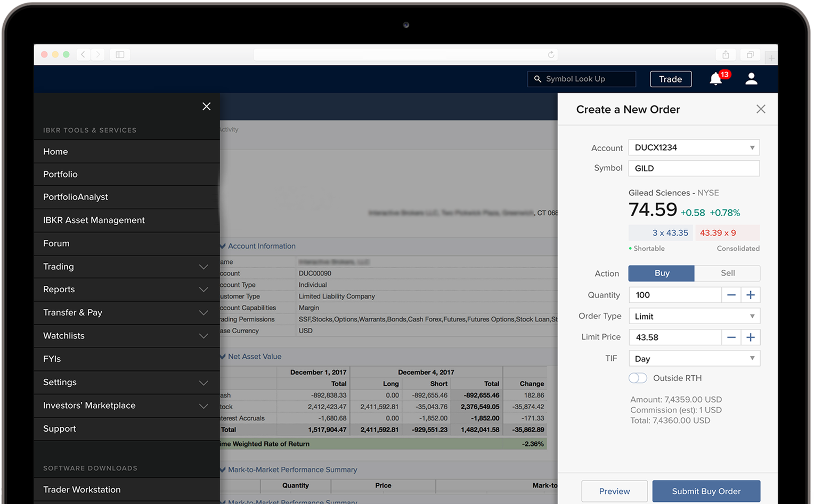This screenshot has width=814, height=504.
Task: Collapse Mark-to-Market Performance Summary section
Action: click(x=223, y=469)
